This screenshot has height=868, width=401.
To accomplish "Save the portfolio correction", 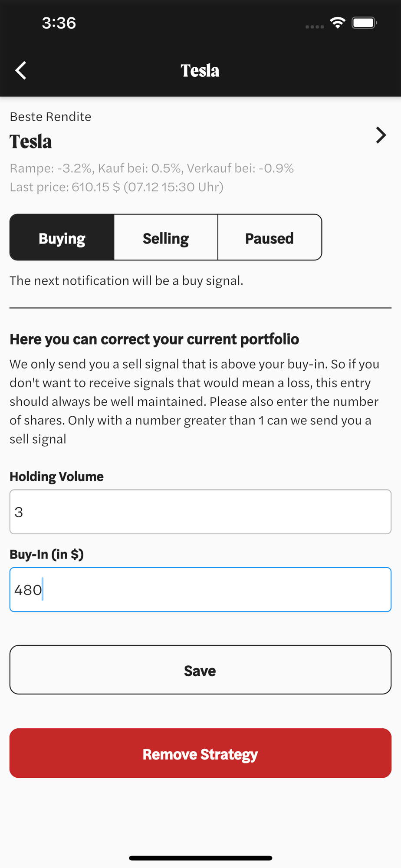I will pyautogui.click(x=200, y=670).
